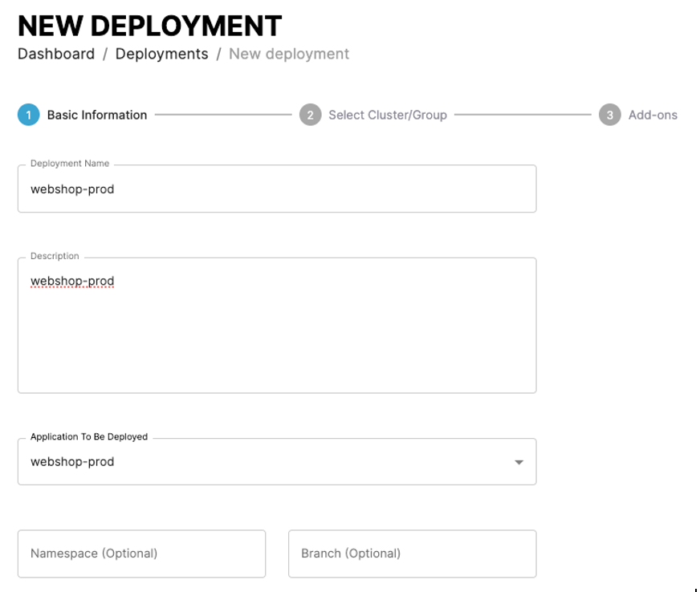This screenshot has height=592, width=700.
Task: Jump to the Select Cluster/Group step
Action: click(x=387, y=115)
